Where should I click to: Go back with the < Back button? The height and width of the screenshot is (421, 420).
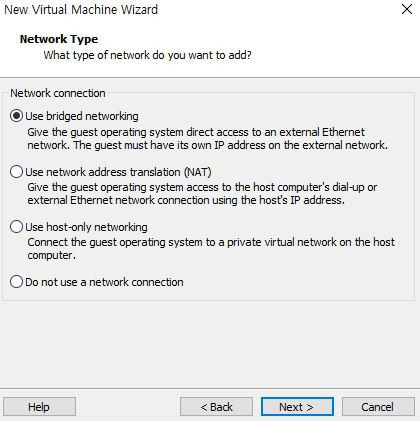pyautogui.click(x=216, y=407)
